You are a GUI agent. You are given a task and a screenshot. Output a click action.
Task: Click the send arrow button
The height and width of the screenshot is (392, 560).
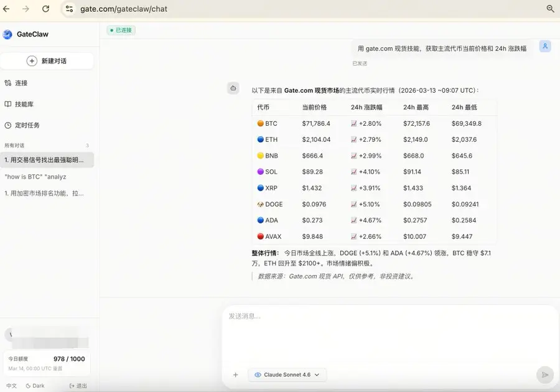click(545, 375)
